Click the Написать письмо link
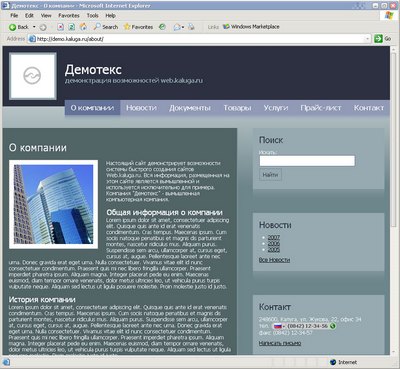The image size is (400, 369). point(280,343)
